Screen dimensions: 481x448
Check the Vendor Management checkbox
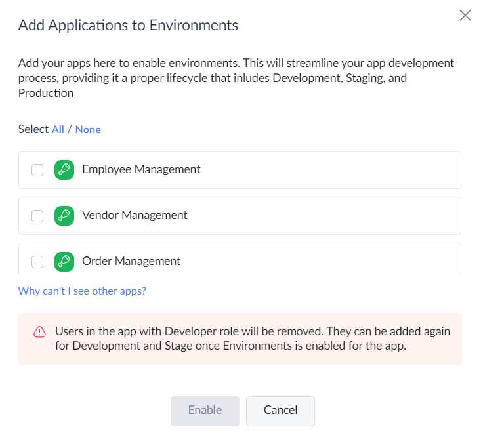tap(37, 216)
